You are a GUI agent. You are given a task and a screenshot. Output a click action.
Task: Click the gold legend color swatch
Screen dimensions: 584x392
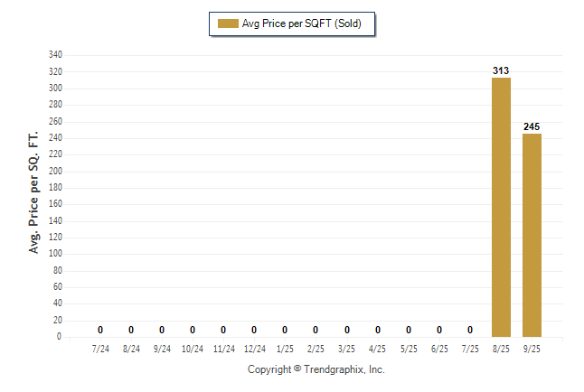227,23
